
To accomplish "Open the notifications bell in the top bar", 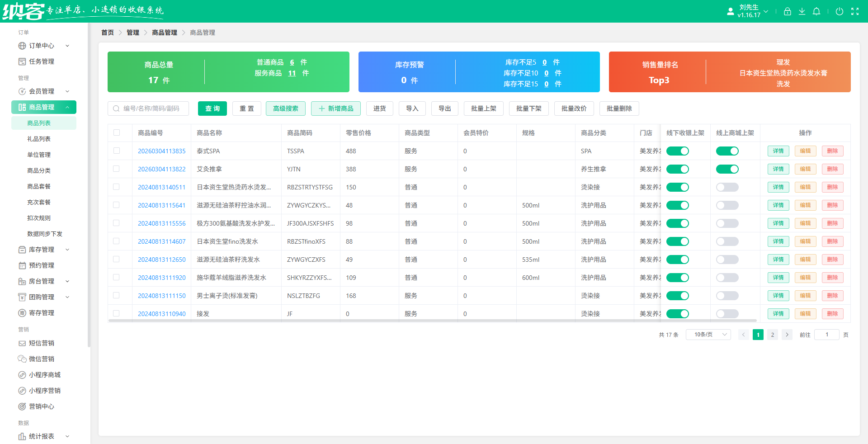I will click(816, 11).
